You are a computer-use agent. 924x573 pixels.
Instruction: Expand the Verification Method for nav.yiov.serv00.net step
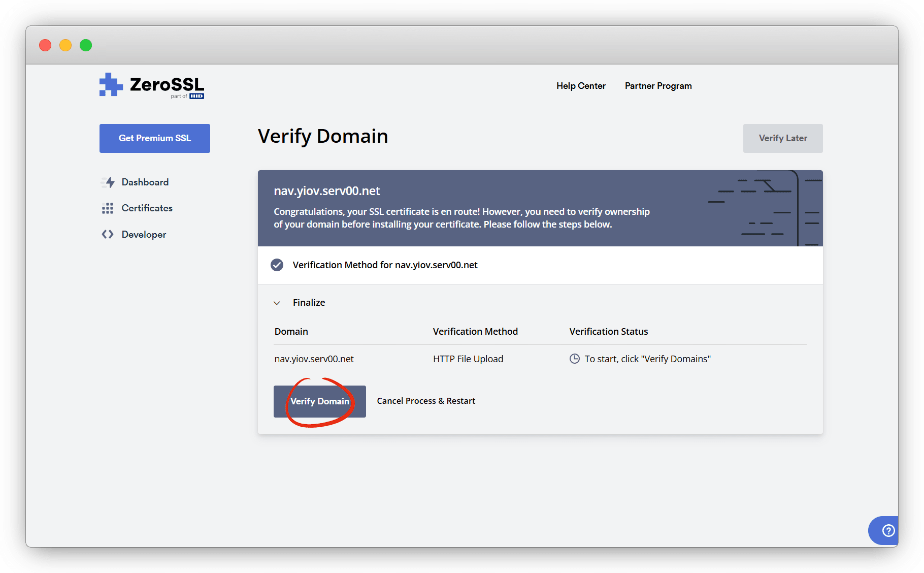[x=385, y=265]
